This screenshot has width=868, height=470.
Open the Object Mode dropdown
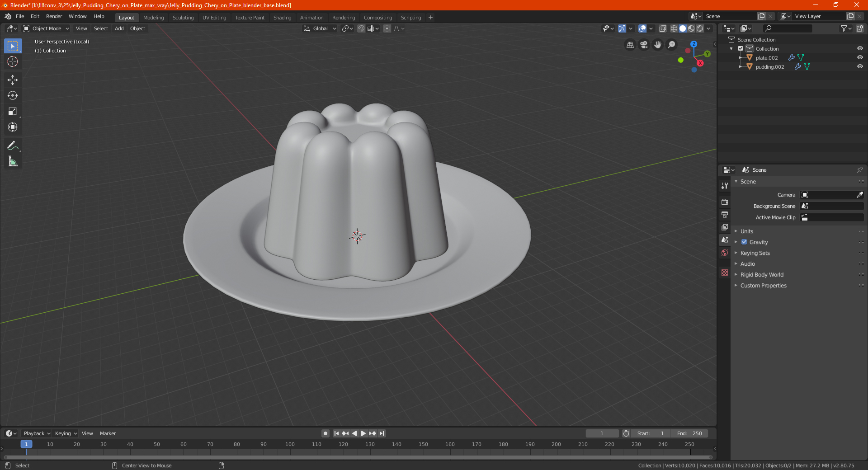coord(46,28)
